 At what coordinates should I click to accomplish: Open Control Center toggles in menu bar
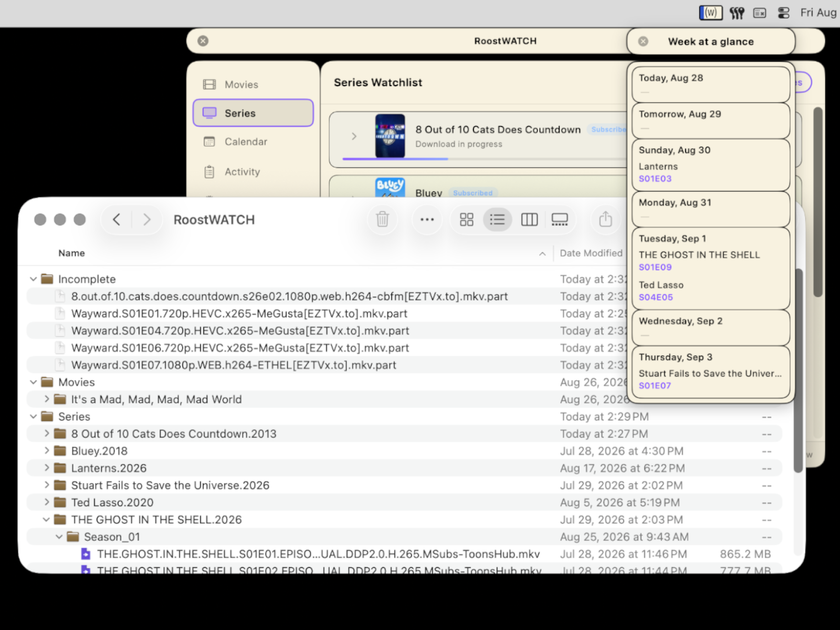click(x=783, y=13)
